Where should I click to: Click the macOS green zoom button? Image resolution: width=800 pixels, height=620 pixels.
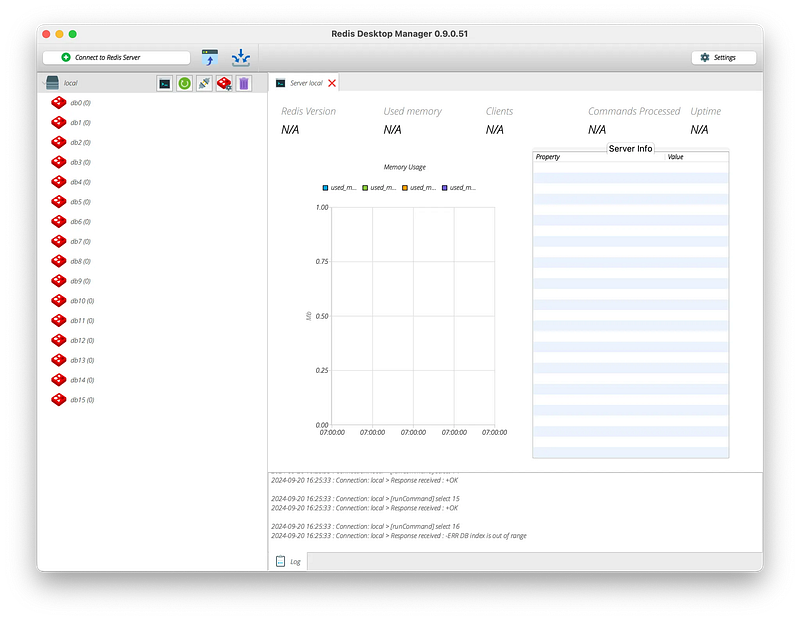tap(72, 34)
